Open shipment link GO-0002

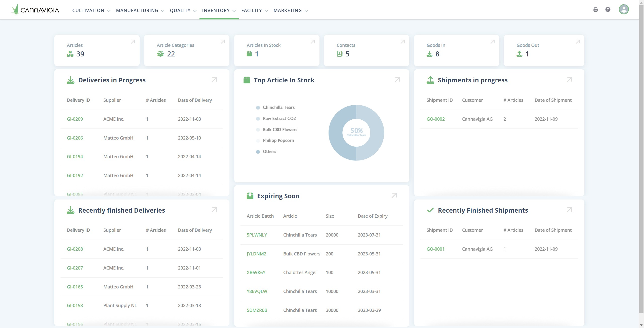point(435,119)
